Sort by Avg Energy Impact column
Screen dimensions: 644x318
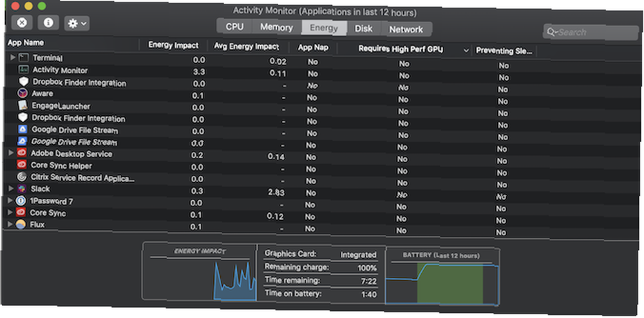coord(247,46)
